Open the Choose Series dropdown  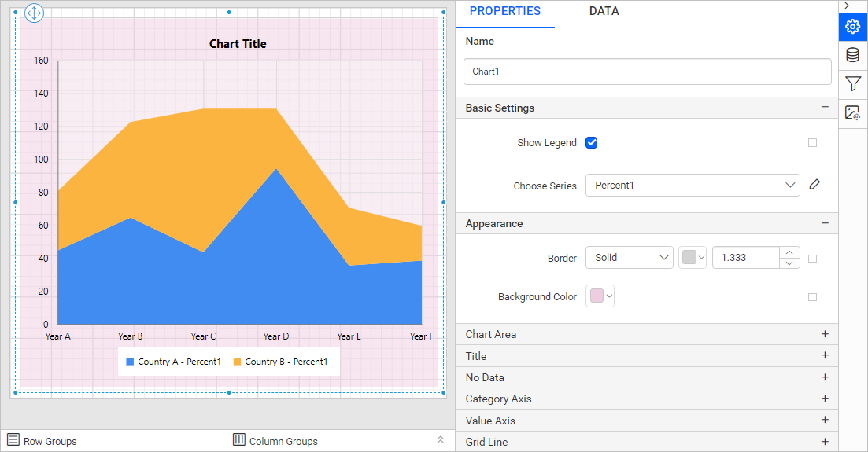click(693, 186)
